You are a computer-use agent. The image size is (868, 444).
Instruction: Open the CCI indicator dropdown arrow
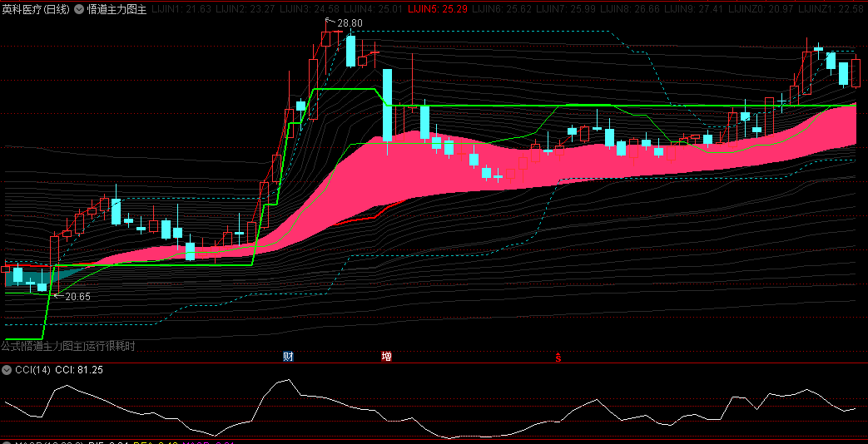7,370
